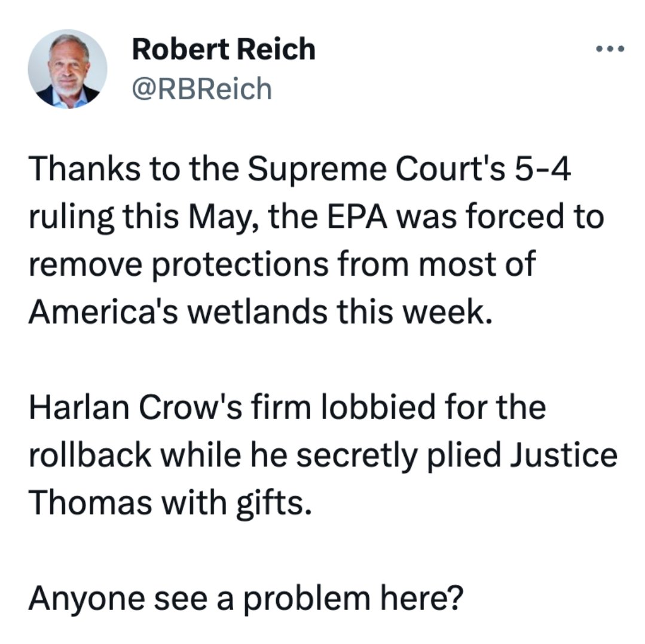Click the word 'protections' in the tweet
Image resolution: width=645 pixels, height=644 pixels.
241,264
